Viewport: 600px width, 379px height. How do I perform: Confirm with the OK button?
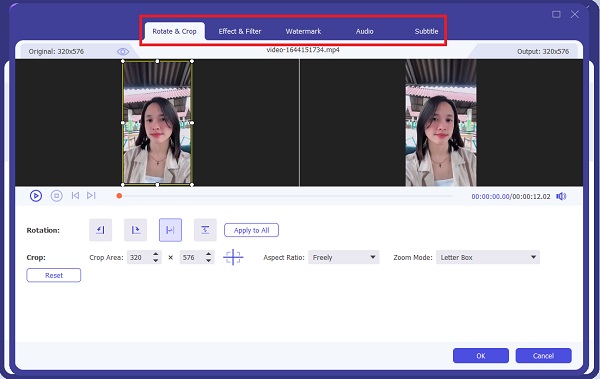pyautogui.click(x=481, y=356)
